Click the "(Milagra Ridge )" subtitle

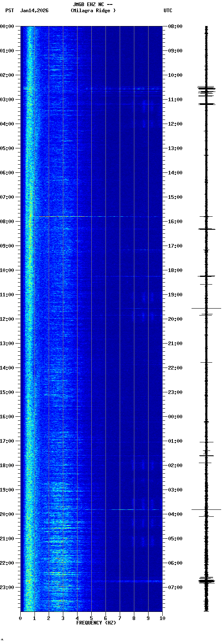click(93, 11)
